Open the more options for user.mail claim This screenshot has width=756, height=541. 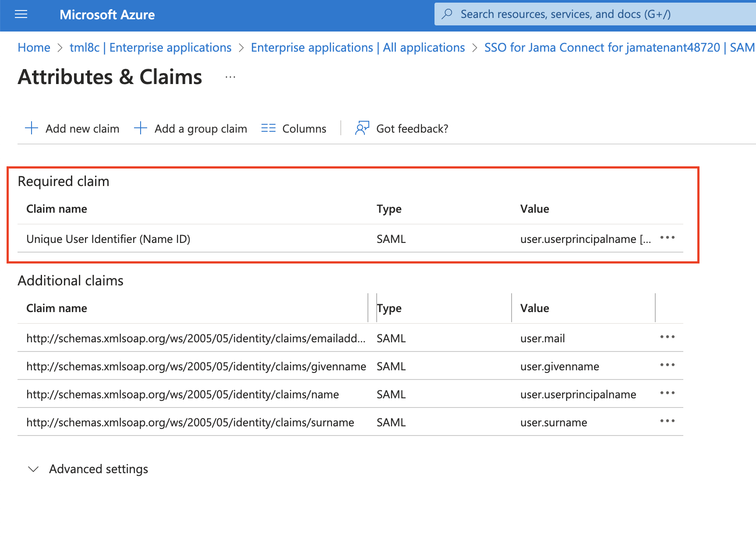(x=667, y=337)
